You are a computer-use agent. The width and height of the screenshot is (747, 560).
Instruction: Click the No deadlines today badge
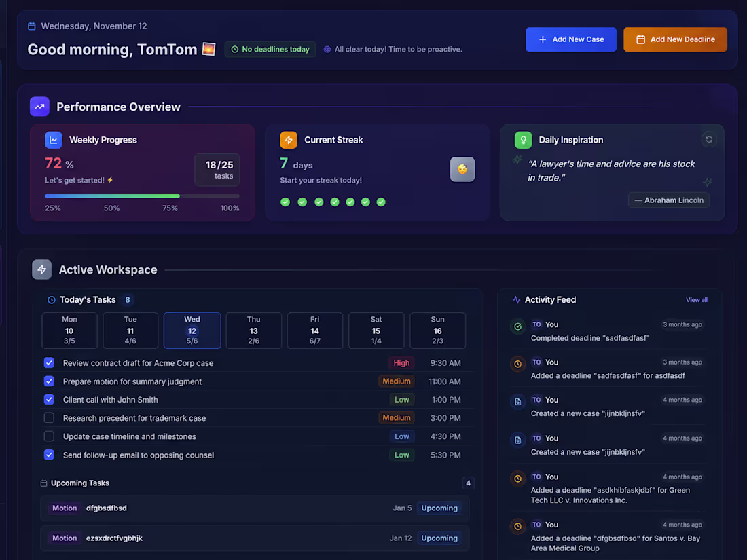point(270,49)
